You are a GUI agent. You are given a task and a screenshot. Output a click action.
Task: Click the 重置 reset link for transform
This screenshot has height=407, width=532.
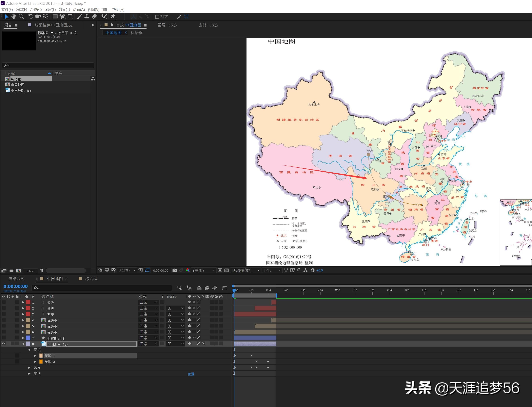point(191,374)
